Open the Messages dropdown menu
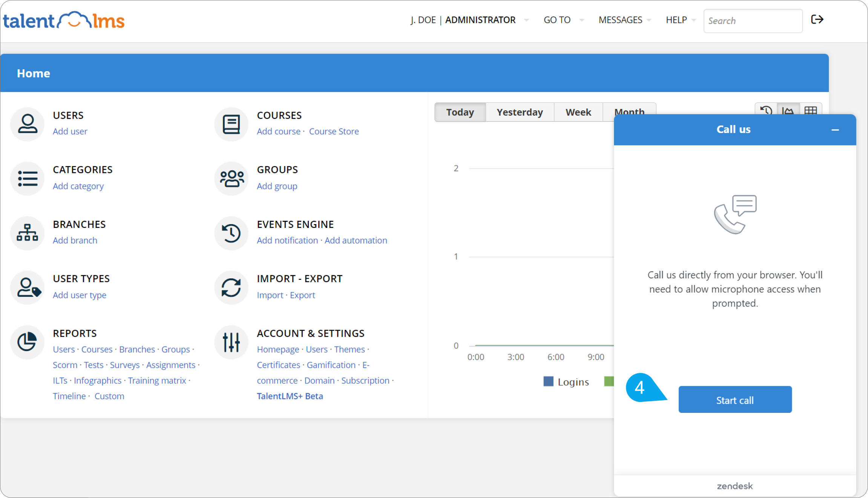Viewport: 868px width, 498px height. (x=625, y=20)
